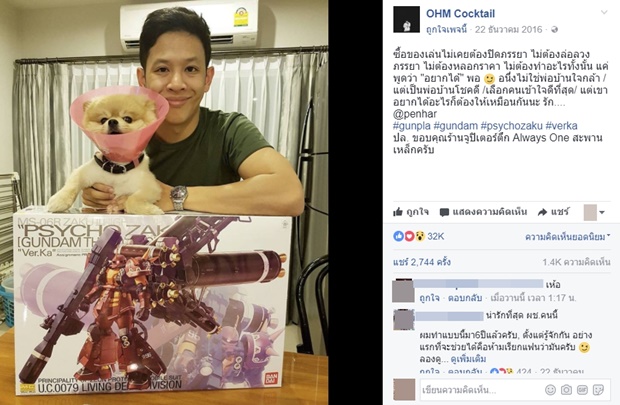Screen dimensions: 620x405
Task: Open the emoji picker in comment box
Action: [550, 390]
